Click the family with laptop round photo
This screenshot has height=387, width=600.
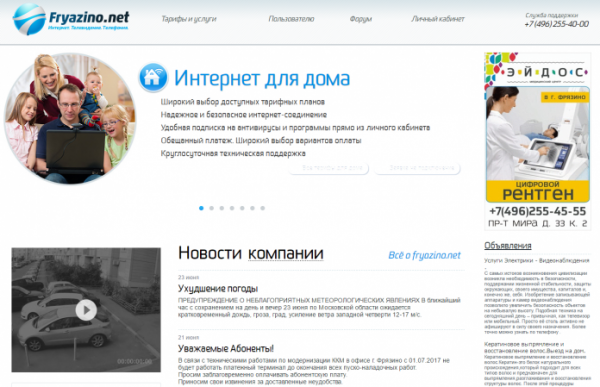click(70, 118)
